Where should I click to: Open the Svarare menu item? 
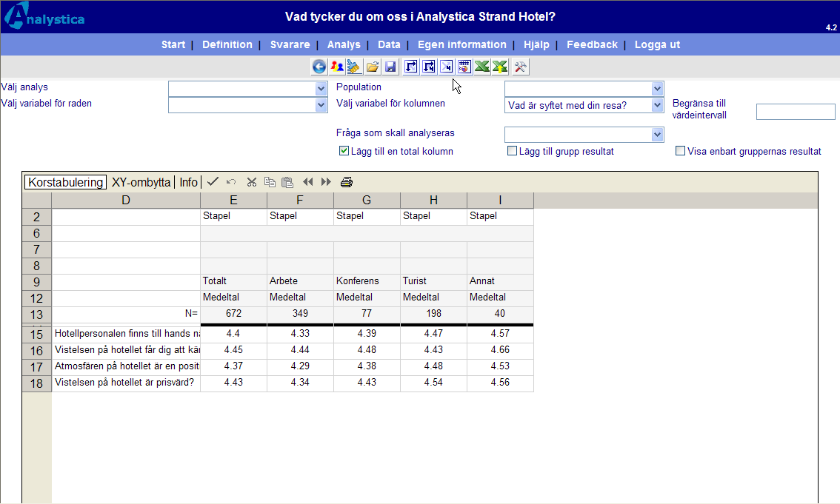coord(290,44)
